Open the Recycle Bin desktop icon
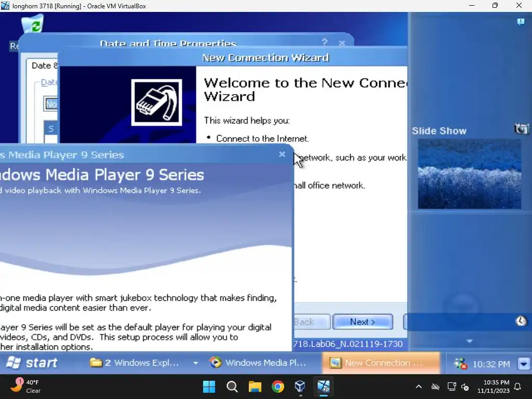Image resolution: width=532 pixels, height=399 pixels. 33,24
